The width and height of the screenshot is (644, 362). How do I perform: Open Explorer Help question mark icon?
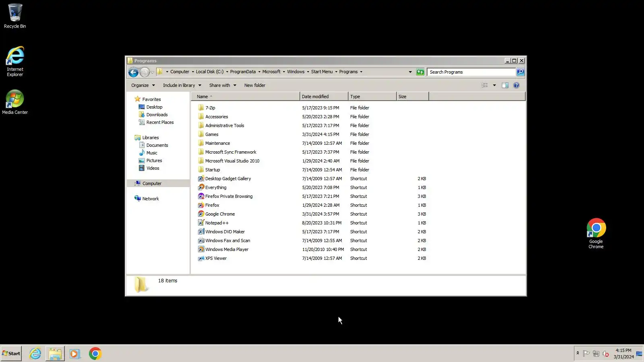tap(516, 85)
